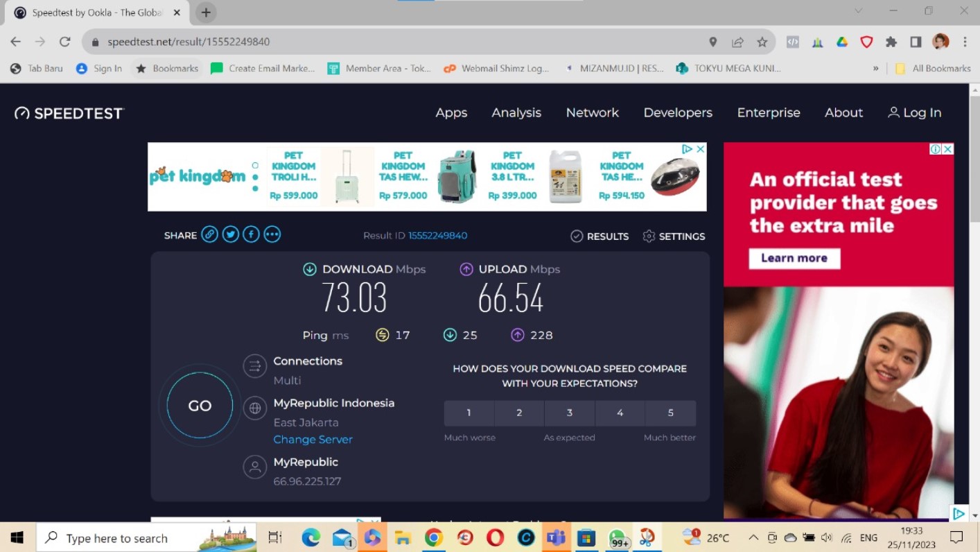The image size is (980, 552).
Task: Rate download speed 2
Action: (x=519, y=413)
